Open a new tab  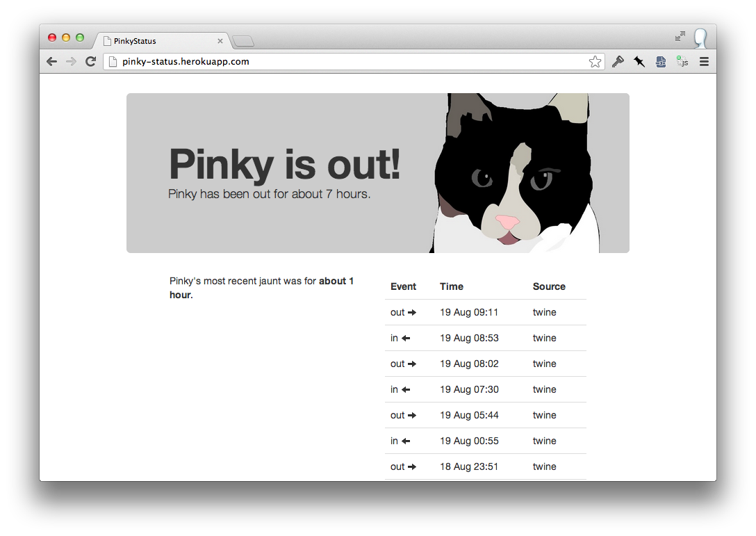pyautogui.click(x=243, y=42)
